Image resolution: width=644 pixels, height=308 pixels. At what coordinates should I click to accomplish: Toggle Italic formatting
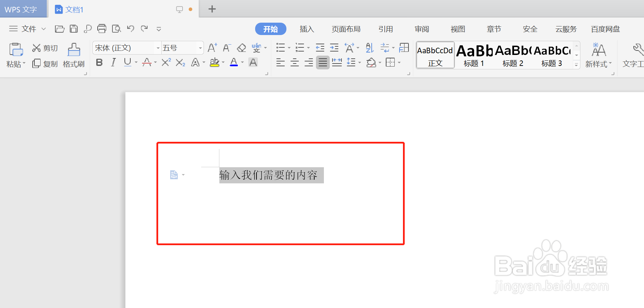tap(113, 62)
